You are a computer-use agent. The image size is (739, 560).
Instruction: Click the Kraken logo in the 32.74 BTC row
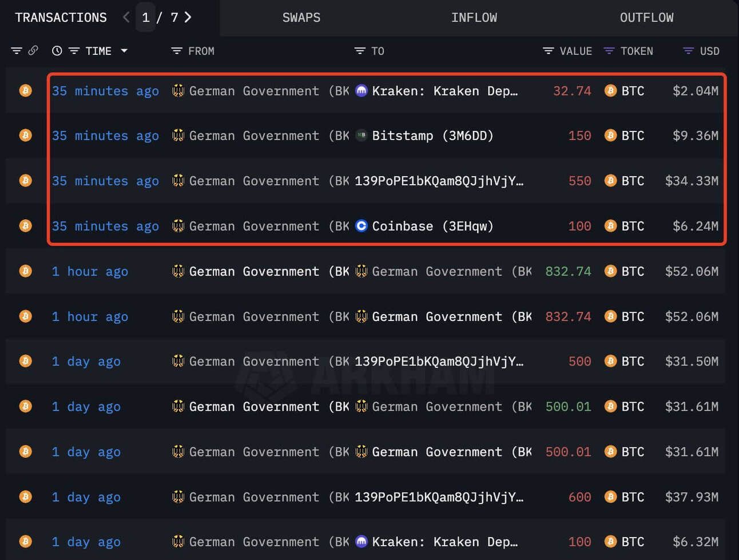pyautogui.click(x=361, y=90)
